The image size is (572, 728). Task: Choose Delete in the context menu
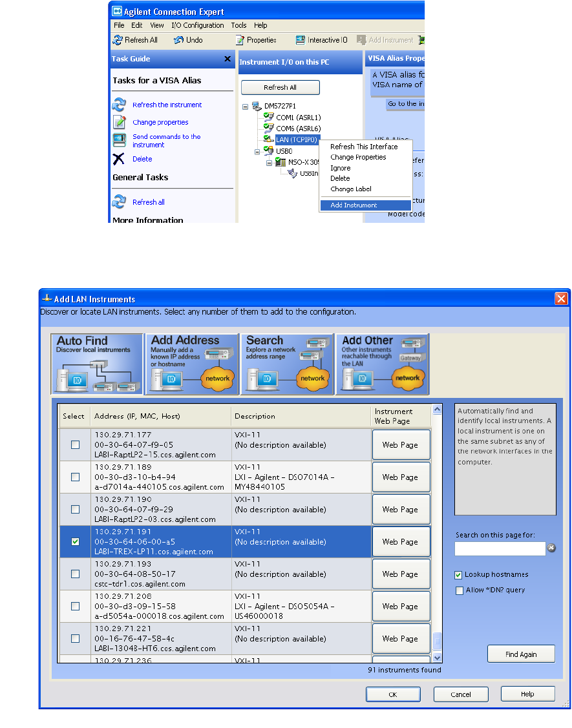pos(365,178)
